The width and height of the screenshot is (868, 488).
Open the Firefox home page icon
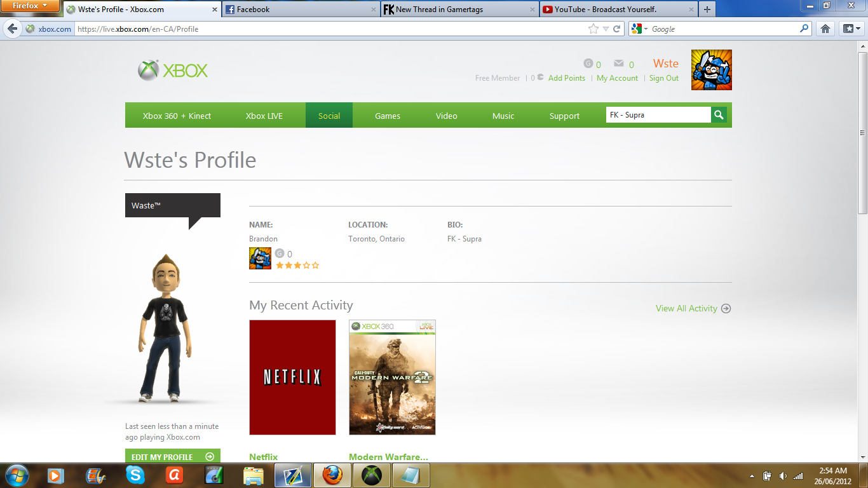point(825,29)
